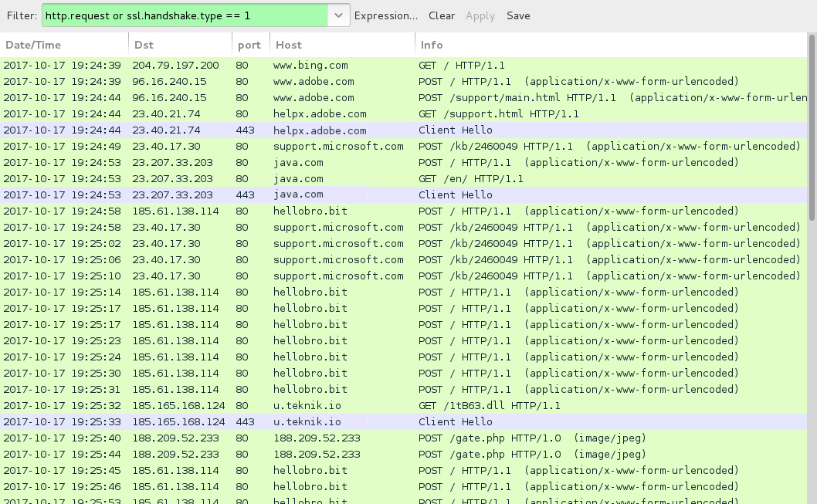Image resolution: width=817 pixels, height=504 pixels.
Task: Sort by the port column header
Action: tap(251, 45)
